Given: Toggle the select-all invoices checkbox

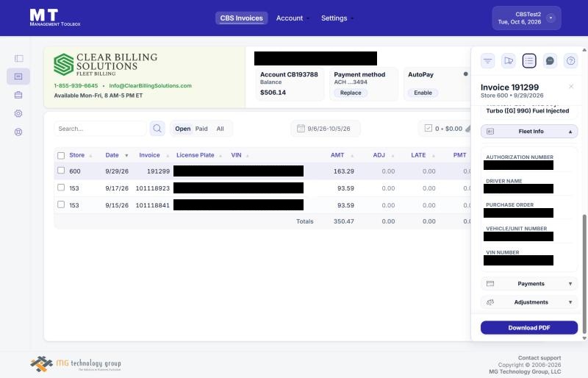Looking at the screenshot, I should point(61,155).
